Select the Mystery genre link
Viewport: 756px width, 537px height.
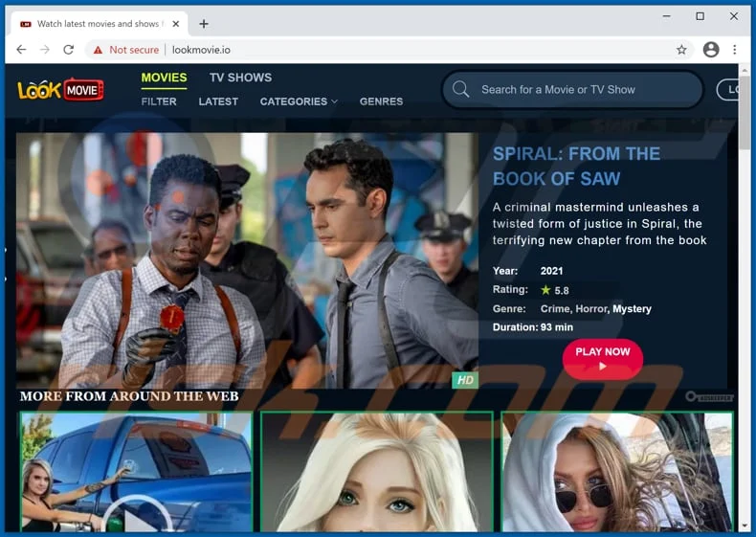point(632,309)
